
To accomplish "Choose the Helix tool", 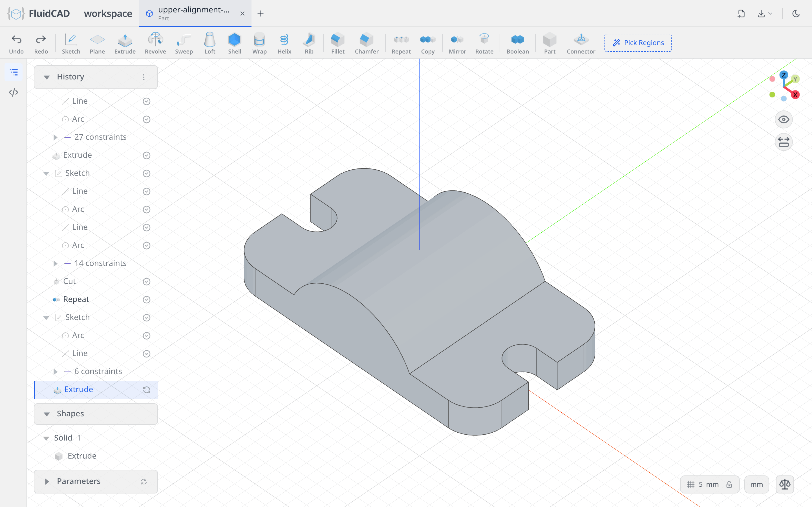I will coord(284,43).
